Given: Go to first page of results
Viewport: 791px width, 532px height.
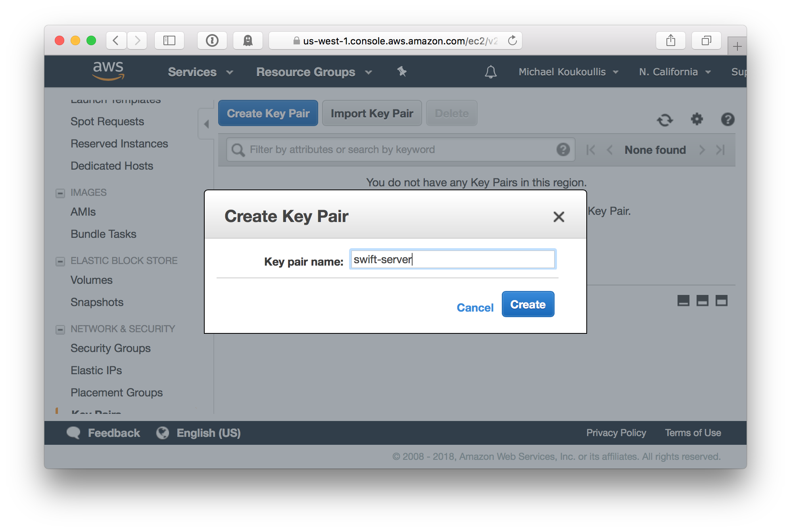Looking at the screenshot, I should (591, 150).
